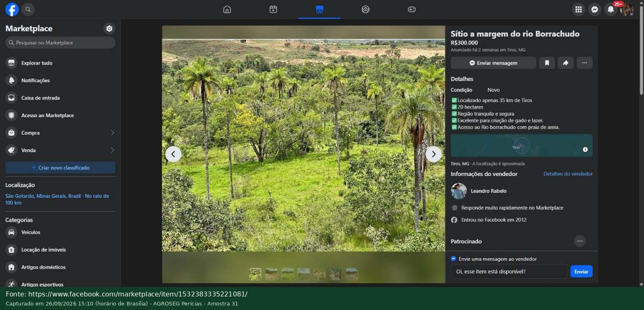Expand the Compra section chevron
644x310 pixels.
pos(113,133)
